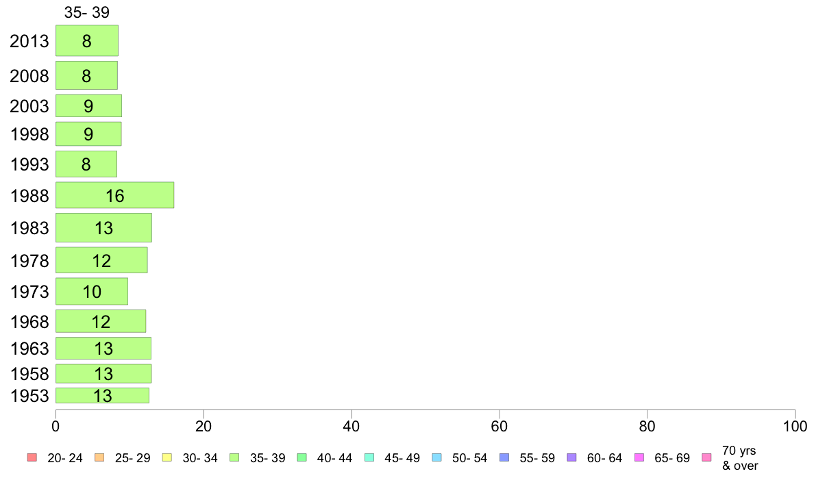
Task: Select the 2013 bar
Action: pyautogui.click(x=87, y=40)
